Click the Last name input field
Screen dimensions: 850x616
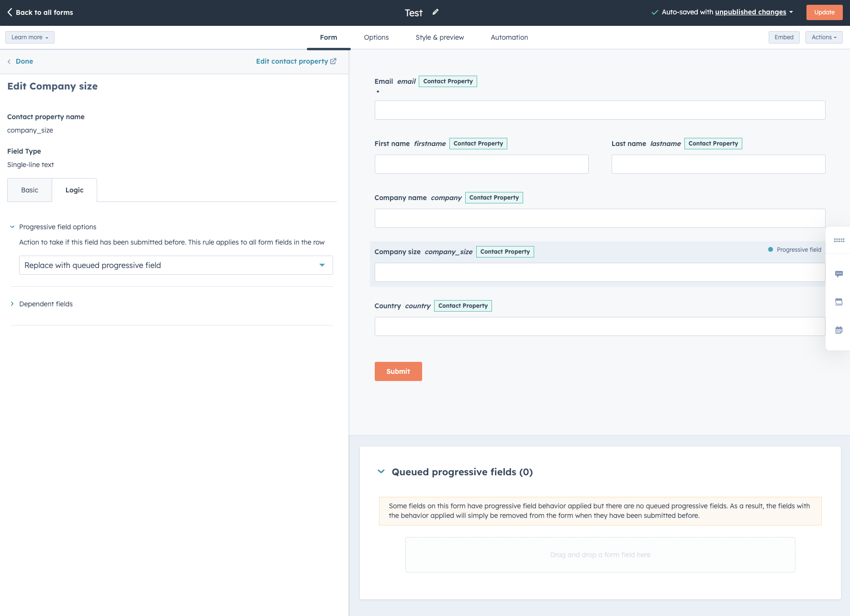(718, 164)
